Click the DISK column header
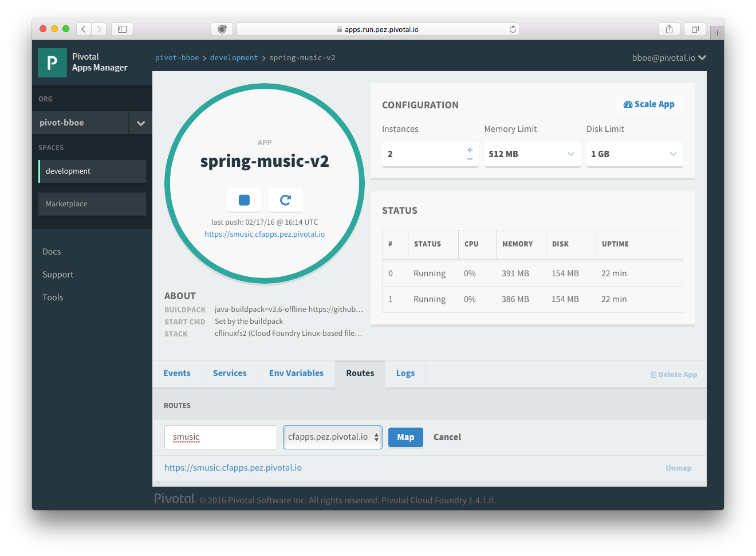This screenshot has width=756, height=556. [x=560, y=244]
